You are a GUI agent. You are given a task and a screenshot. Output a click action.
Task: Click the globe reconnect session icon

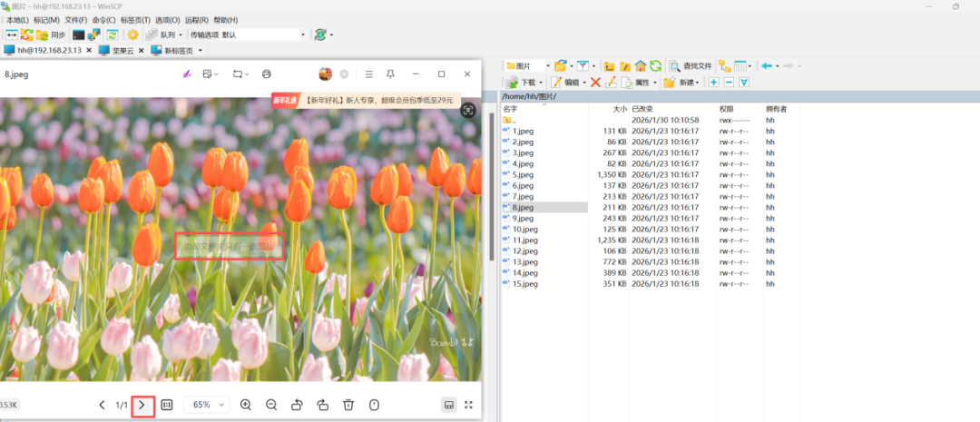click(320, 34)
